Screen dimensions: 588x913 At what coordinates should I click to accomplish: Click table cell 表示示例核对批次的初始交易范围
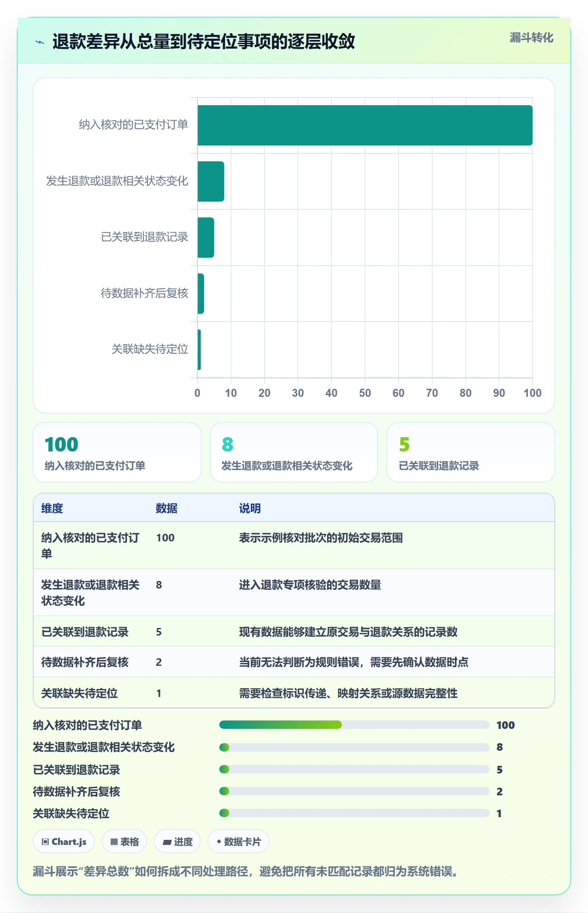point(321,538)
